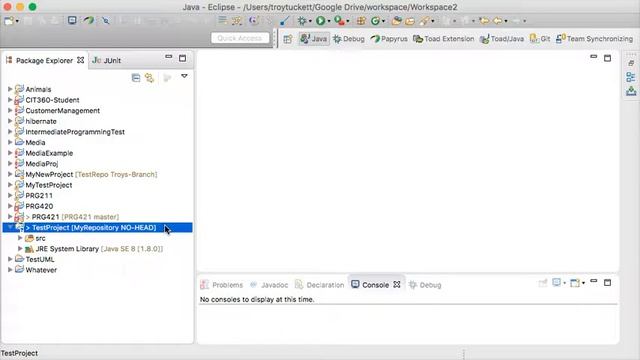The image size is (640, 360).
Task: Minimize the editor area
Action: point(594,57)
